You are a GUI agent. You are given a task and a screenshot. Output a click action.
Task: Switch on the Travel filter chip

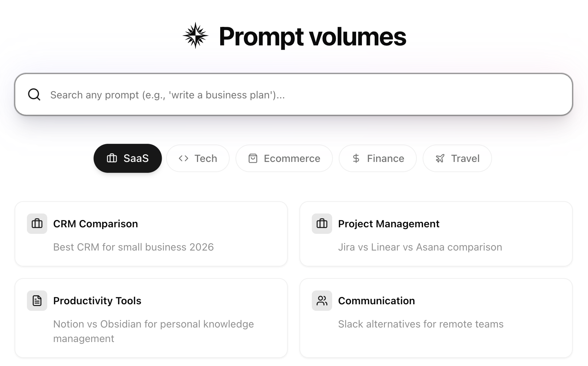coord(457,158)
